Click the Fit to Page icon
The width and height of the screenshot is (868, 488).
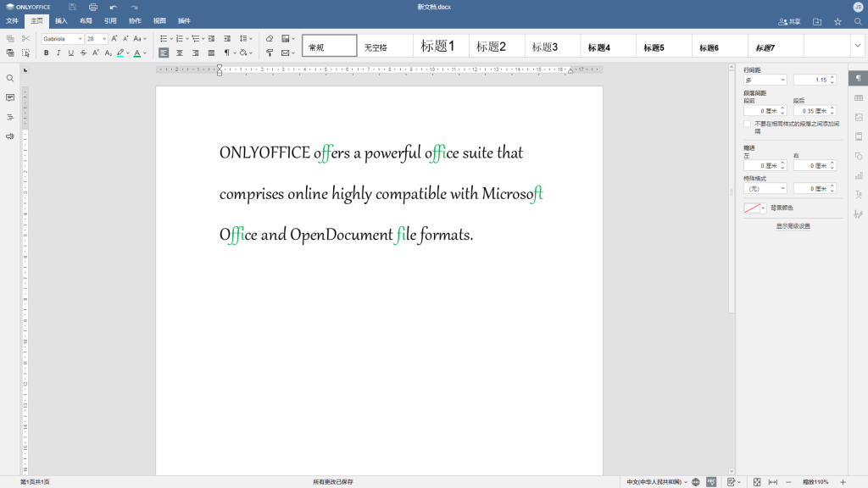tap(757, 482)
